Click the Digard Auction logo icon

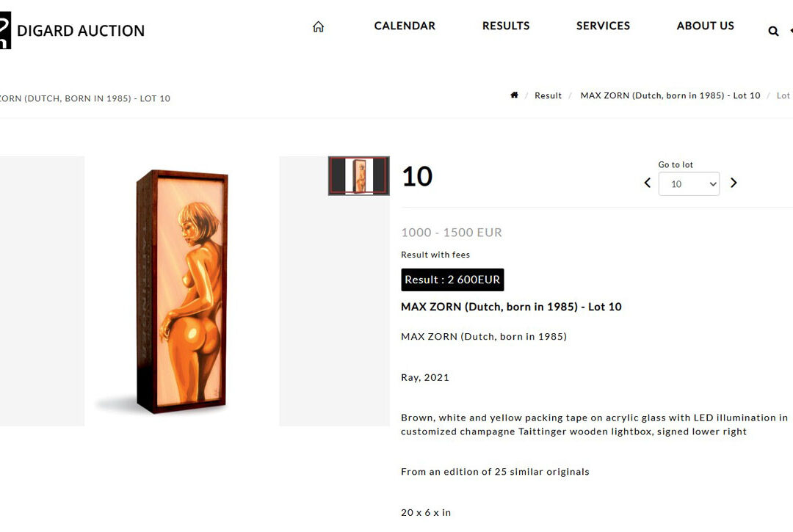pos(5,31)
